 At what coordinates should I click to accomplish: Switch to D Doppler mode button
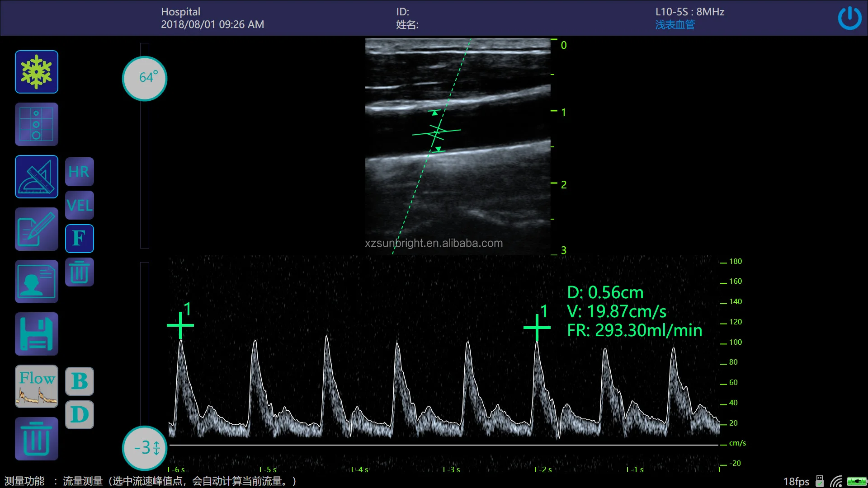80,414
